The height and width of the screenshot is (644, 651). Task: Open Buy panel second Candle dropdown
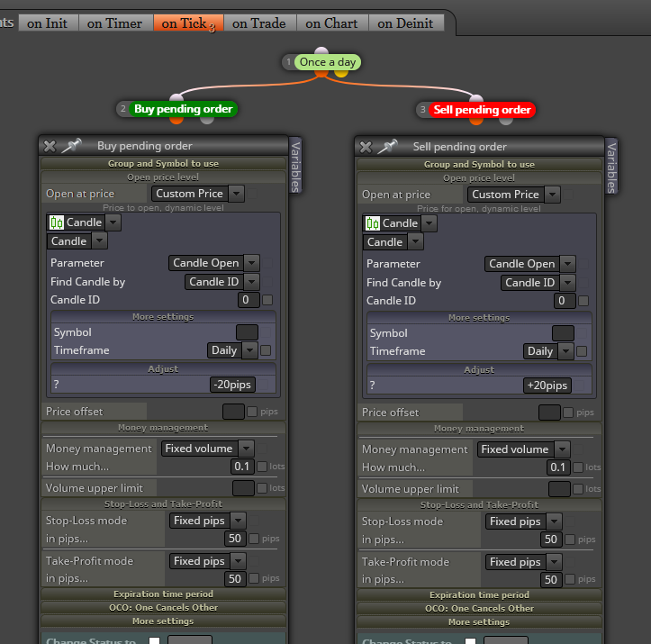point(77,240)
